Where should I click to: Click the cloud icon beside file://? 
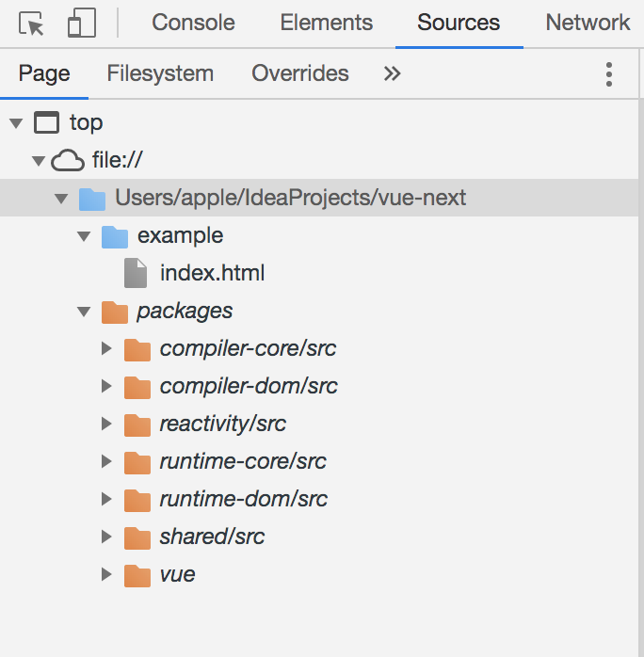click(68, 160)
